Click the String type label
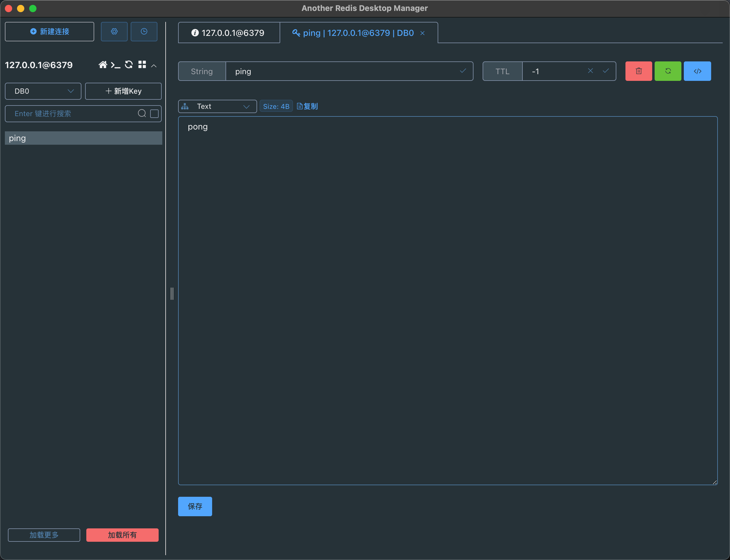Image resolution: width=730 pixels, height=560 pixels. coord(202,71)
